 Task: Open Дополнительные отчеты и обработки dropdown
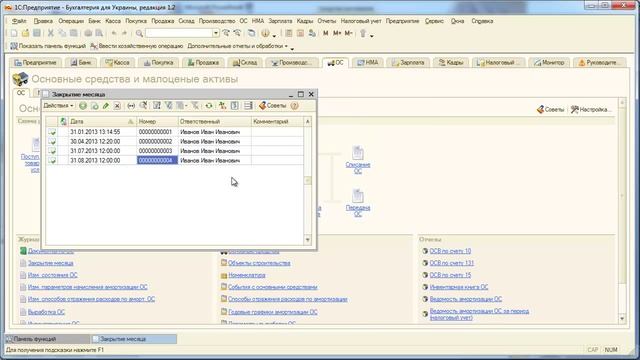(238, 46)
